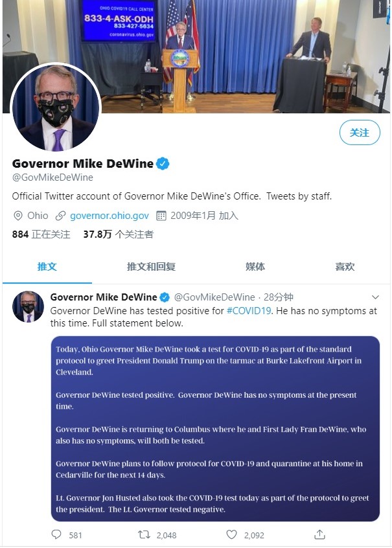The height and width of the screenshot is (548, 392).
Task: Click the Ohio location pin icon
Action: tap(18, 216)
